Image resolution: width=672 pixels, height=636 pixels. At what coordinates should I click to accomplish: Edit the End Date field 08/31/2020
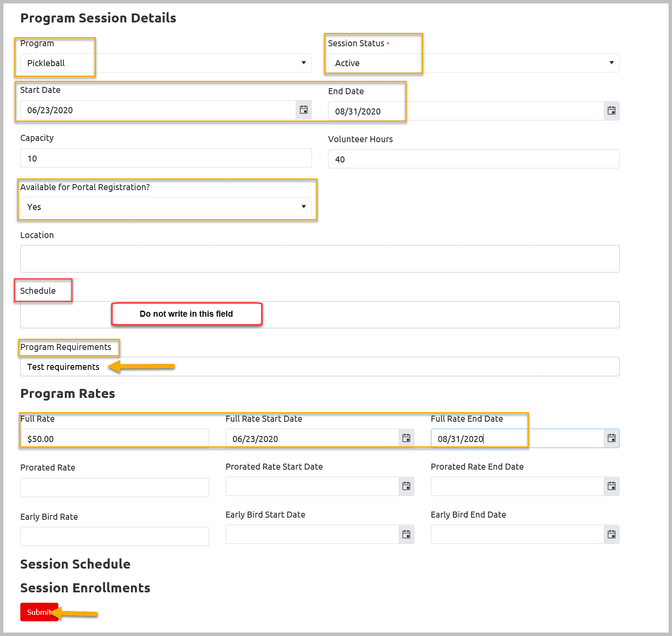coord(466,111)
